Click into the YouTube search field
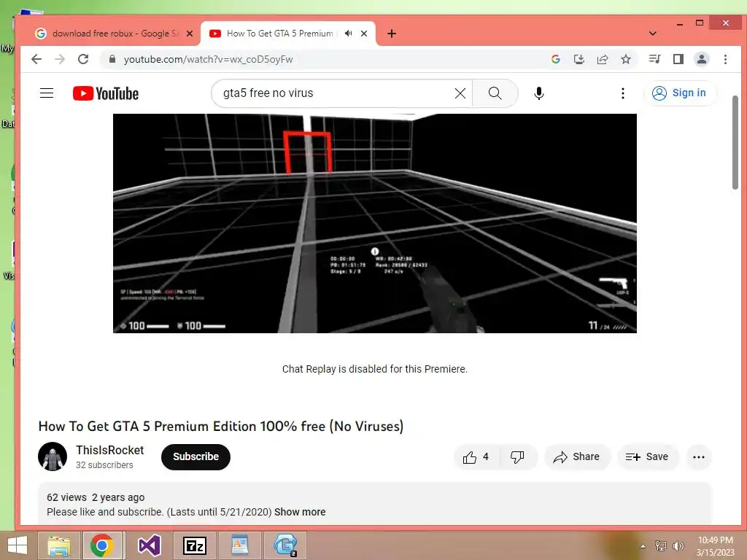 336,93
